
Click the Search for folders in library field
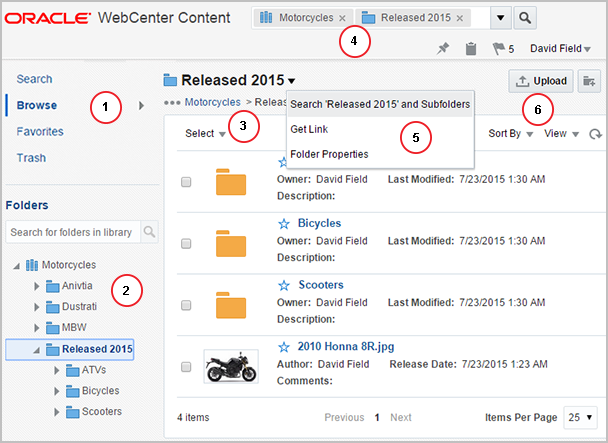(73, 232)
